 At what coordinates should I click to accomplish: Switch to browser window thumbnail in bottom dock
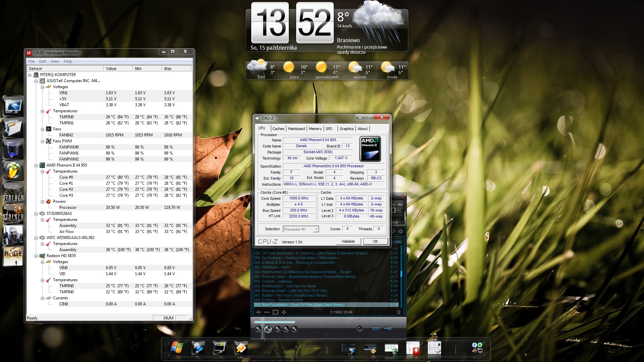(348, 349)
